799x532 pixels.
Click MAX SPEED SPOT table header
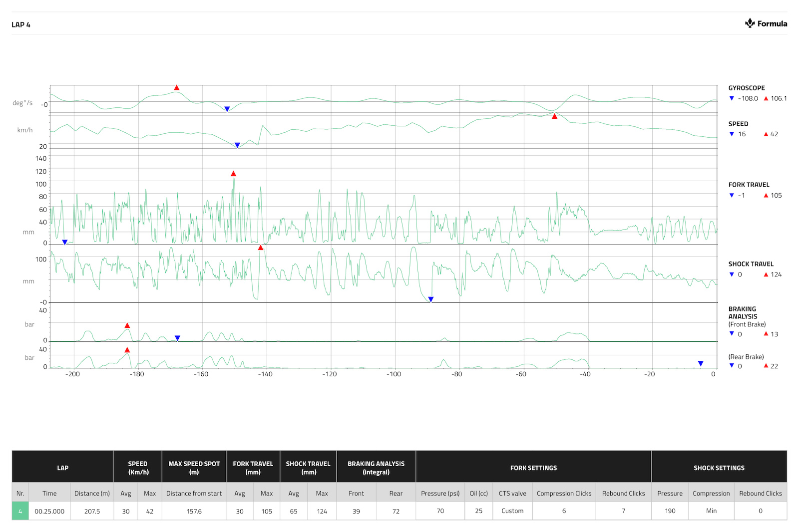194,468
